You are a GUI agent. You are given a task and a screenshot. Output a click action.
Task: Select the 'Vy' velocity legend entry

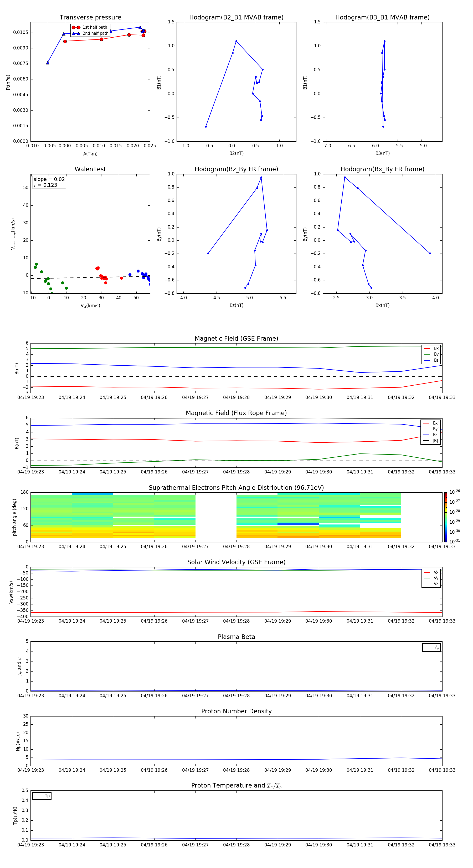click(x=431, y=578)
